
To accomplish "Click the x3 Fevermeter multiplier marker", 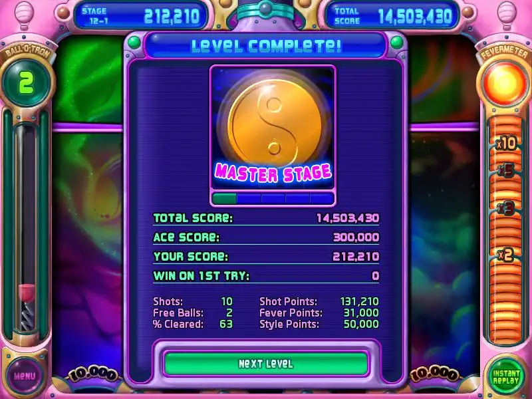I will 505,207.
